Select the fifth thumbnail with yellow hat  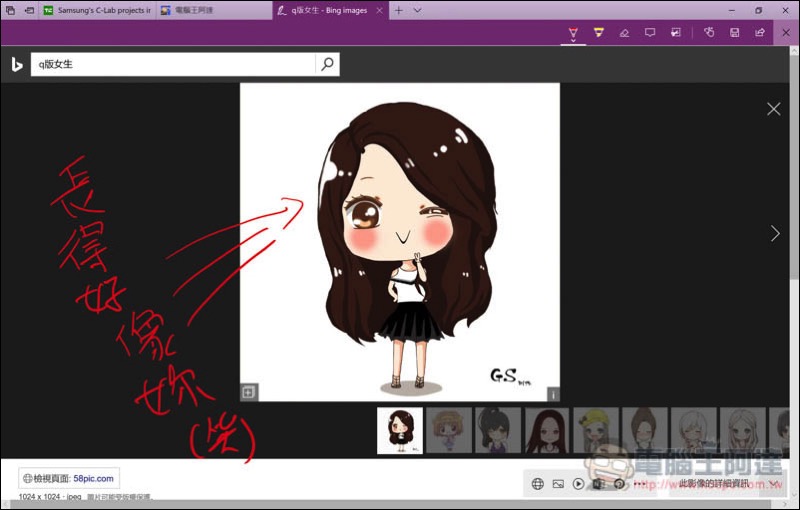click(x=595, y=430)
